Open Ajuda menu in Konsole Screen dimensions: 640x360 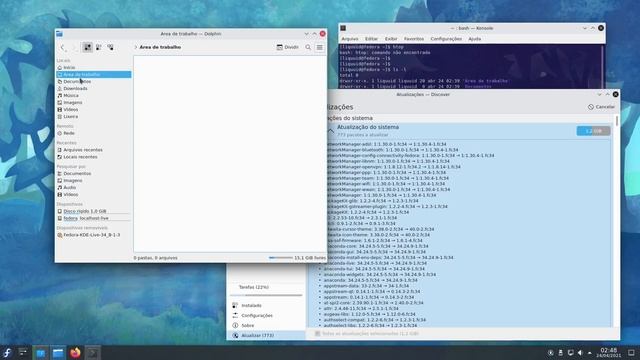pos(474,39)
